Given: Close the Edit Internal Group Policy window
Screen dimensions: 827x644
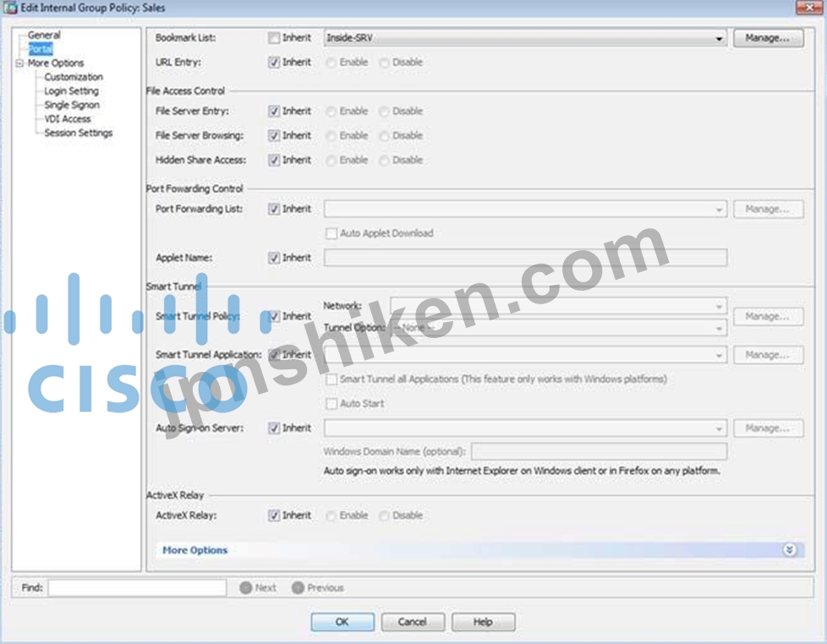Looking at the screenshot, I should click(808, 8).
